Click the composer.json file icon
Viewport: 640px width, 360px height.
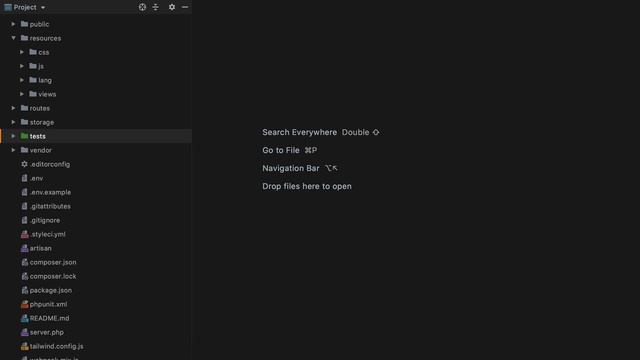24,262
